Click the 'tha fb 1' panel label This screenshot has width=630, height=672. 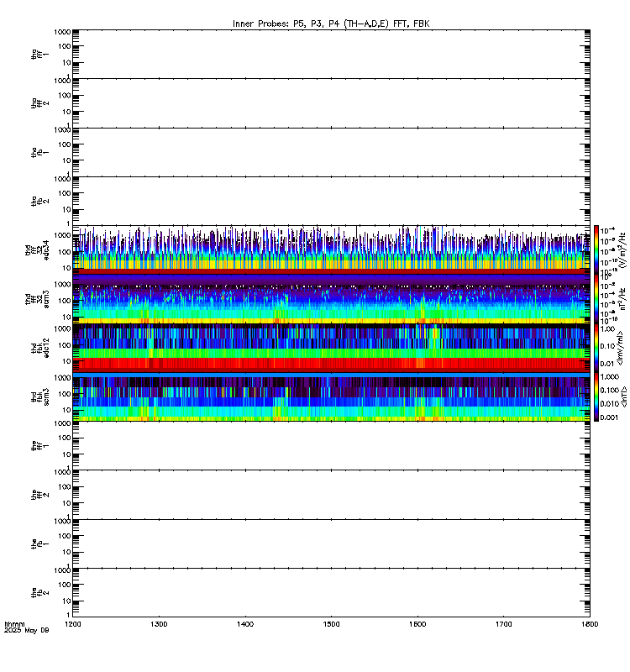(39, 152)
